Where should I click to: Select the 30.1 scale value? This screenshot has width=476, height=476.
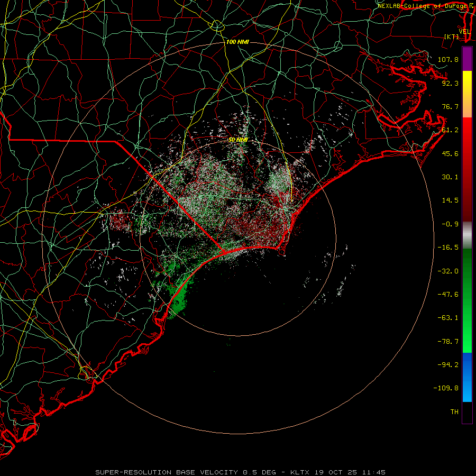coord(450,177)
